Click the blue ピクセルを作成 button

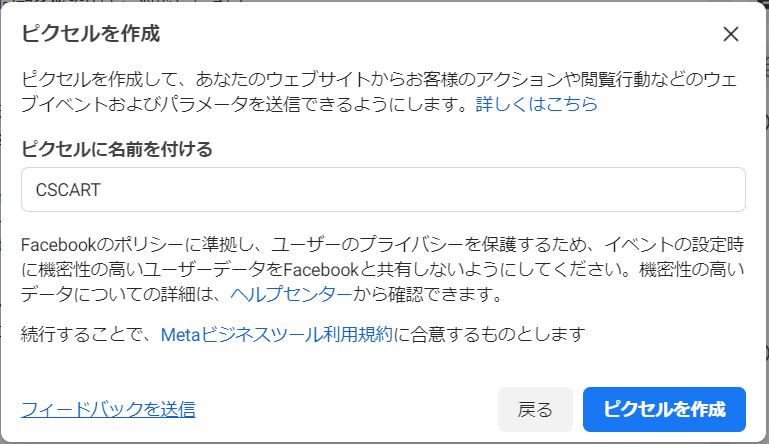664,408
